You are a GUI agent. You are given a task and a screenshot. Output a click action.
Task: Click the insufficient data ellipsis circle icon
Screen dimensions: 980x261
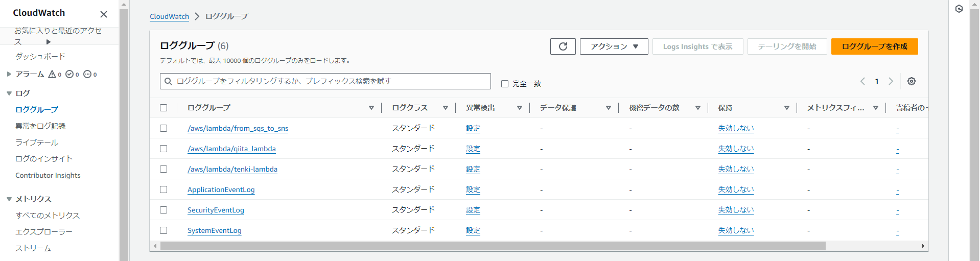87,75
